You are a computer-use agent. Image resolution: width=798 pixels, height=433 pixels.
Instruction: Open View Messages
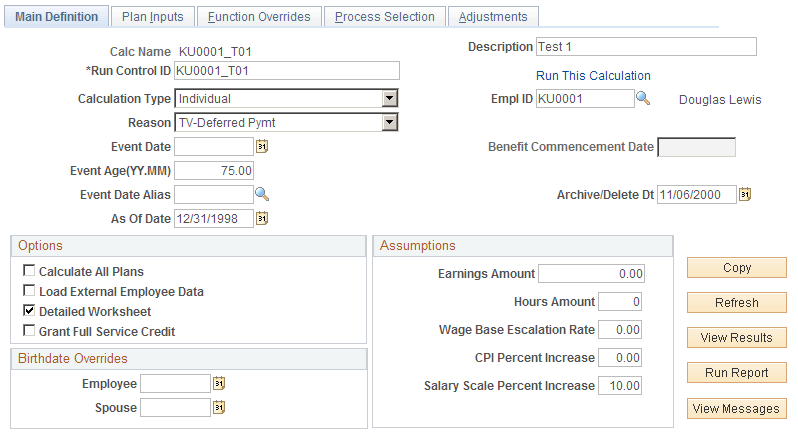coord(737,409)
